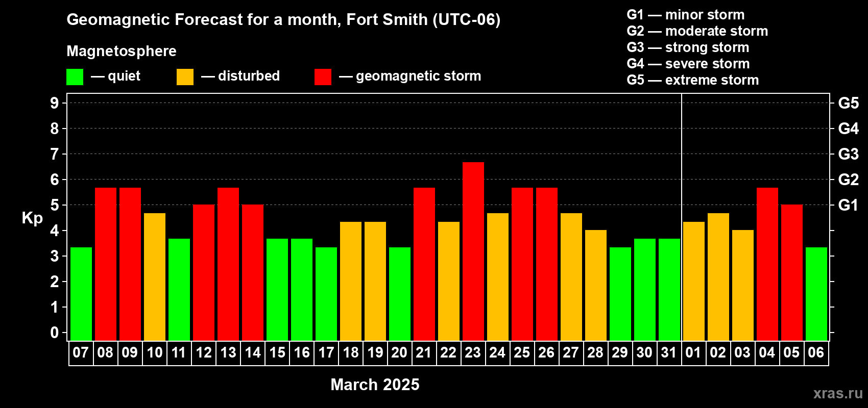Click the orange bar for March 10
The image size is (868, 408).
[155, 277]
